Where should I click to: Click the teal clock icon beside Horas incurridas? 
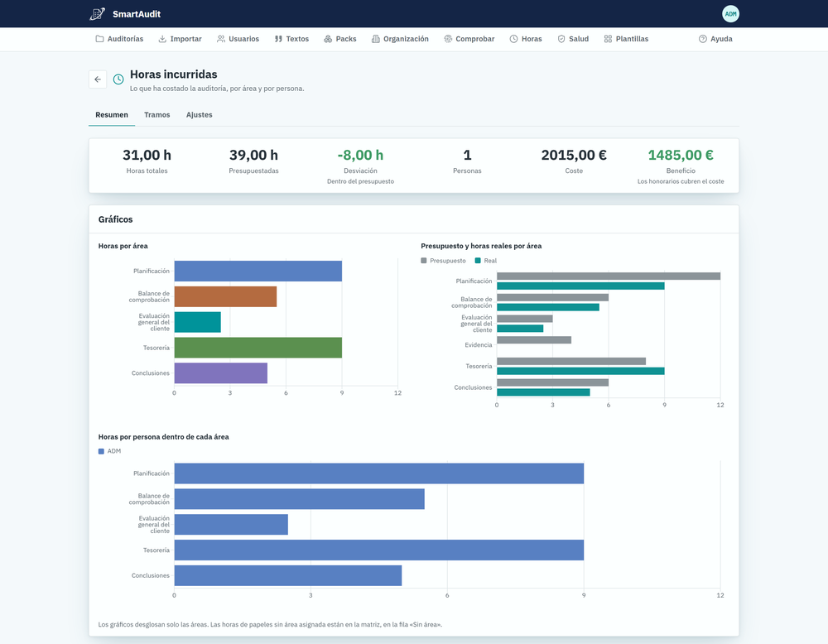click(x=118, y=79)
